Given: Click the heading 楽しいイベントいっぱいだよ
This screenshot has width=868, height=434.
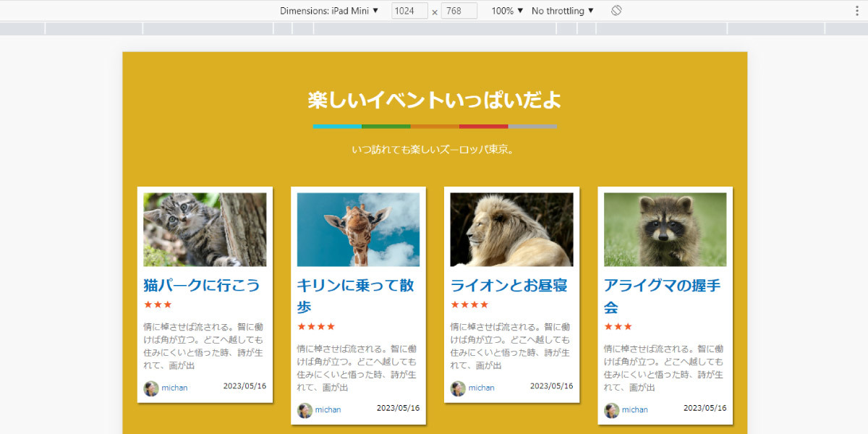Looking at the screenshot, I should (435, 100).
